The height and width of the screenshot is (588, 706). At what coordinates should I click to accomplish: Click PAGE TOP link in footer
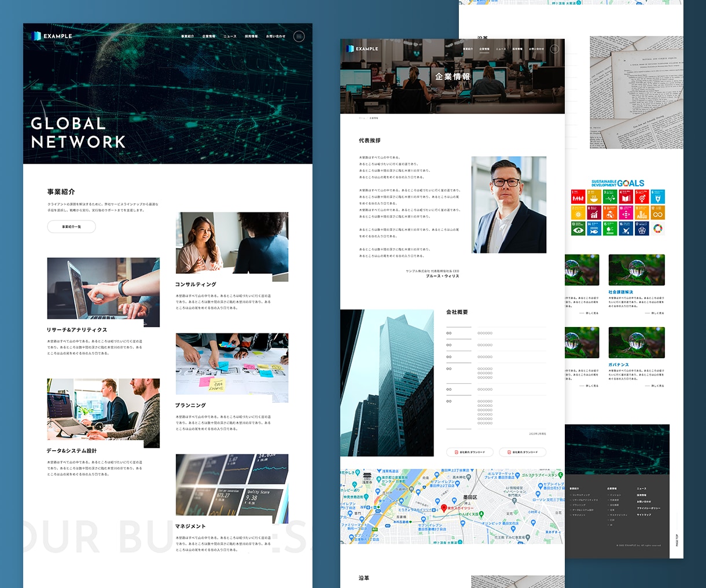(676, 540)
